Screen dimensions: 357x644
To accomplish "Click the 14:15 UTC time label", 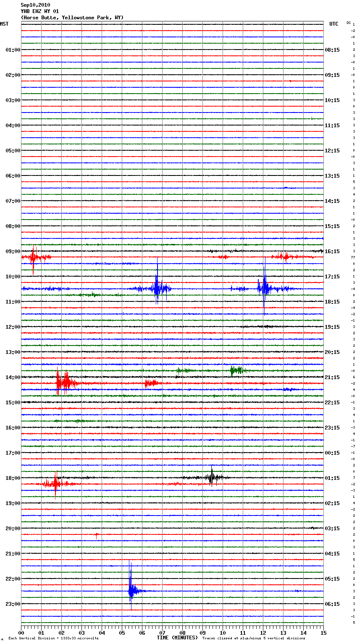I will click(x=332, y=201).
